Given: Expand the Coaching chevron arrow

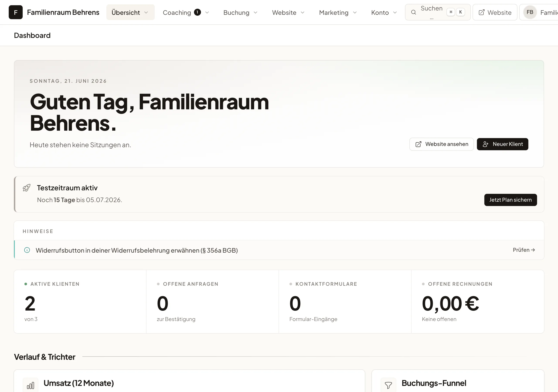Looking at the screenshot, I should pos(207,13).
